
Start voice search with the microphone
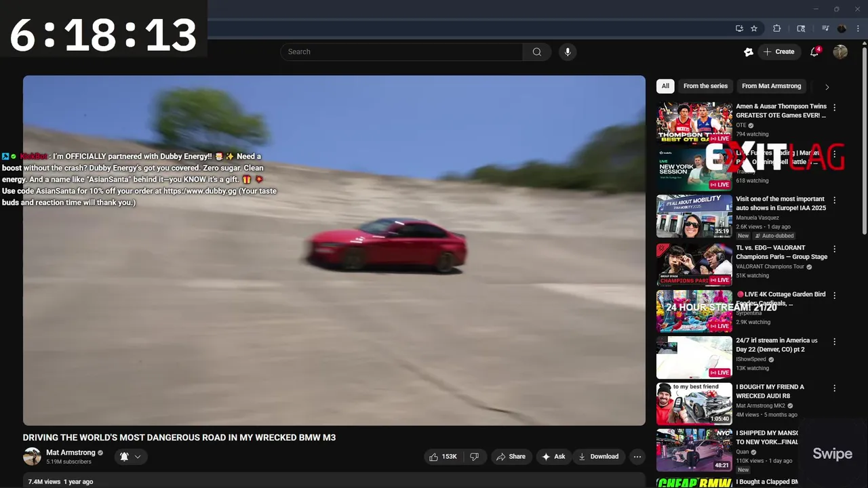click(x=568, y=52)
